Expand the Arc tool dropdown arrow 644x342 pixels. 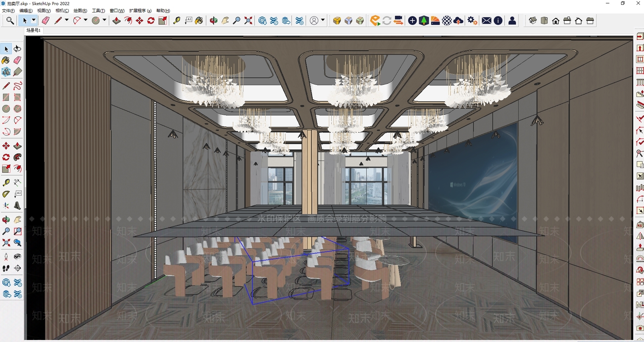[x=86, y=20]
